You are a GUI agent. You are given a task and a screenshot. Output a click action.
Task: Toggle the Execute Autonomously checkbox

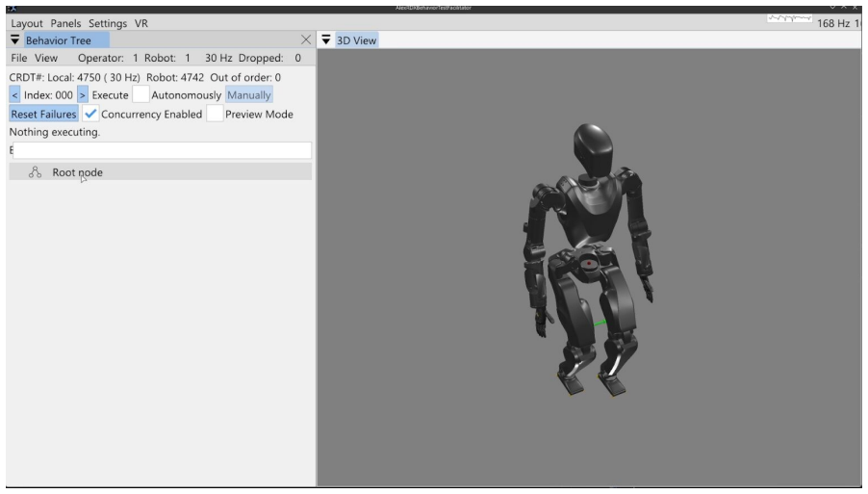140,94
